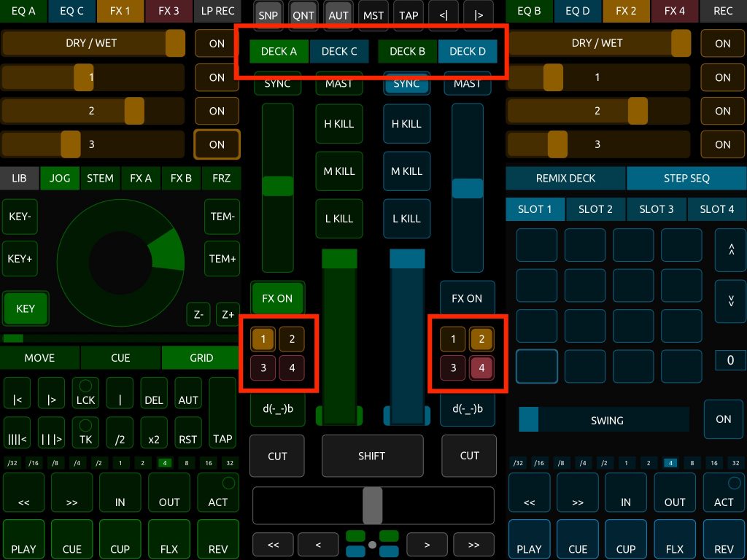Click the left DRY / WET slider
The width and height of the screenshot is (747, 560).
[x=93, y=43]
